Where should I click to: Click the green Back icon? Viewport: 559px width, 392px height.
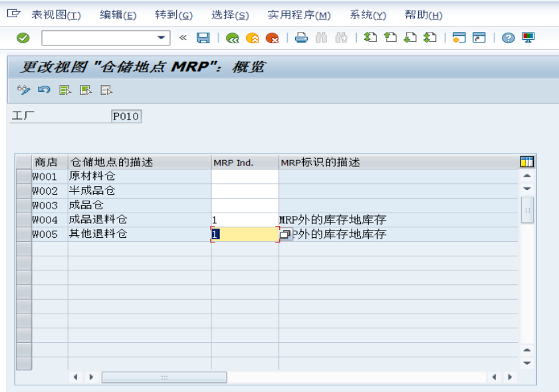233,38
